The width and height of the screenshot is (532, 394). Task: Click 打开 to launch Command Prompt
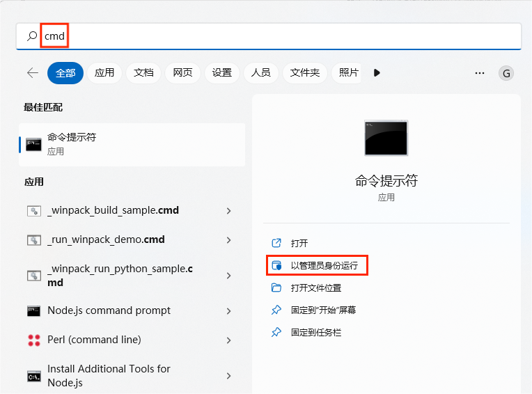pos(299,243)
